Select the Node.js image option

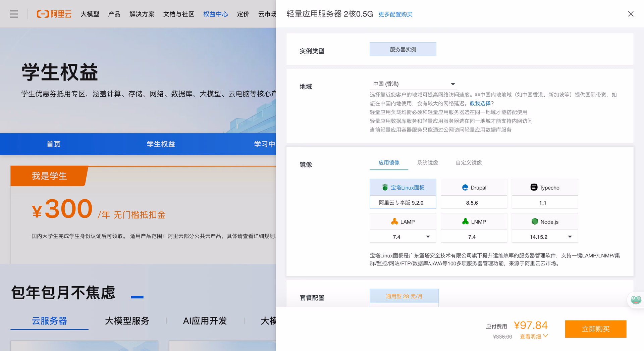(x=545, y=221)
